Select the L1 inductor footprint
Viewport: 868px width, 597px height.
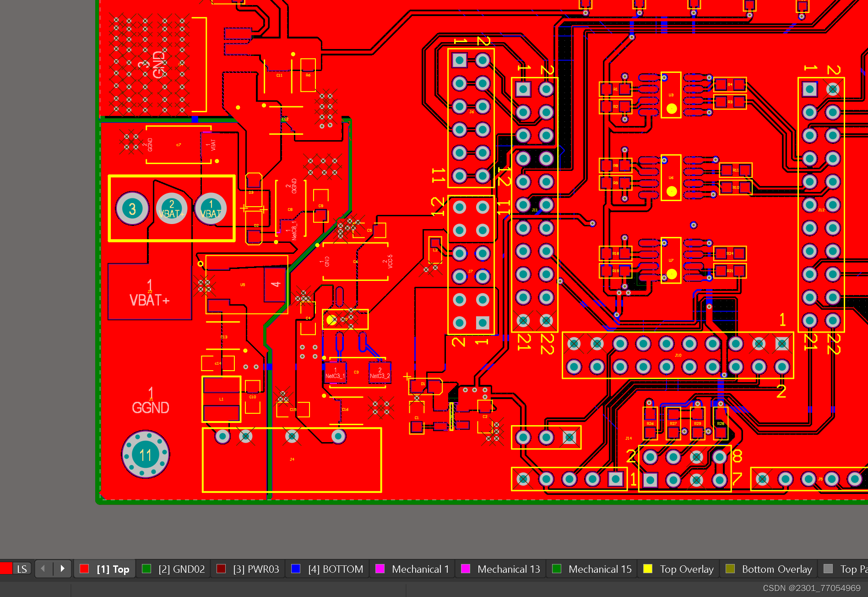pyautogui.click(x=222, y=399)
